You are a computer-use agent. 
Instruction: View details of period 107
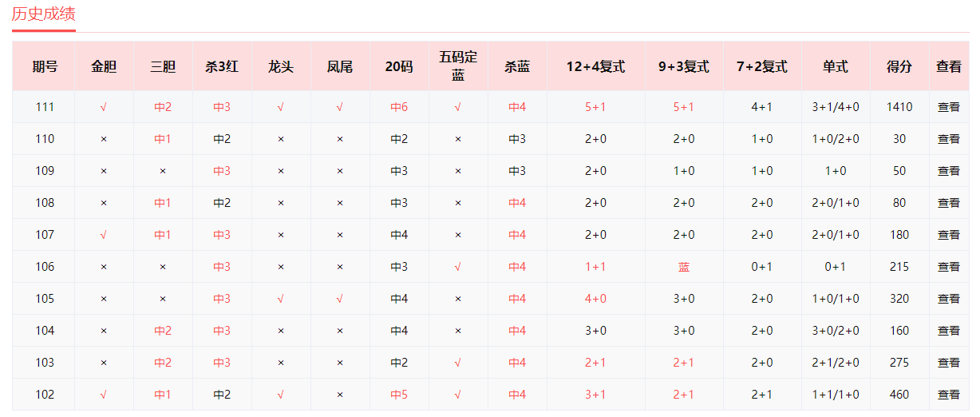tap(948, 235)
